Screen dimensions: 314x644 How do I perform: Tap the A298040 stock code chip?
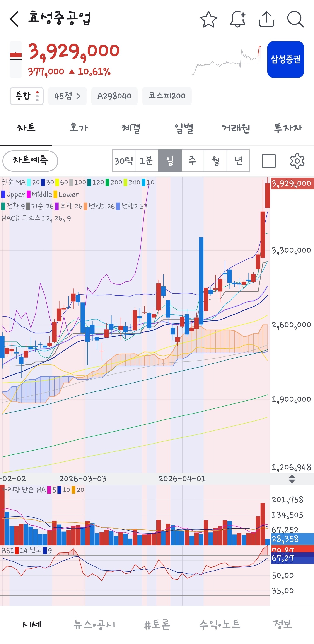114,96
